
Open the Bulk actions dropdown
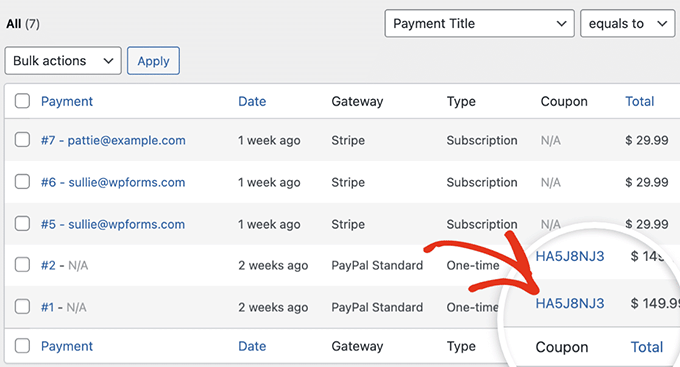click(63, 61)
